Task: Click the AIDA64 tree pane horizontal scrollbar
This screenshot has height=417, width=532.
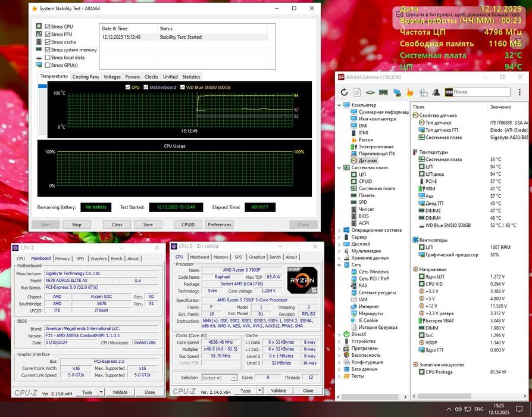Action: click(x=370, y=397)
